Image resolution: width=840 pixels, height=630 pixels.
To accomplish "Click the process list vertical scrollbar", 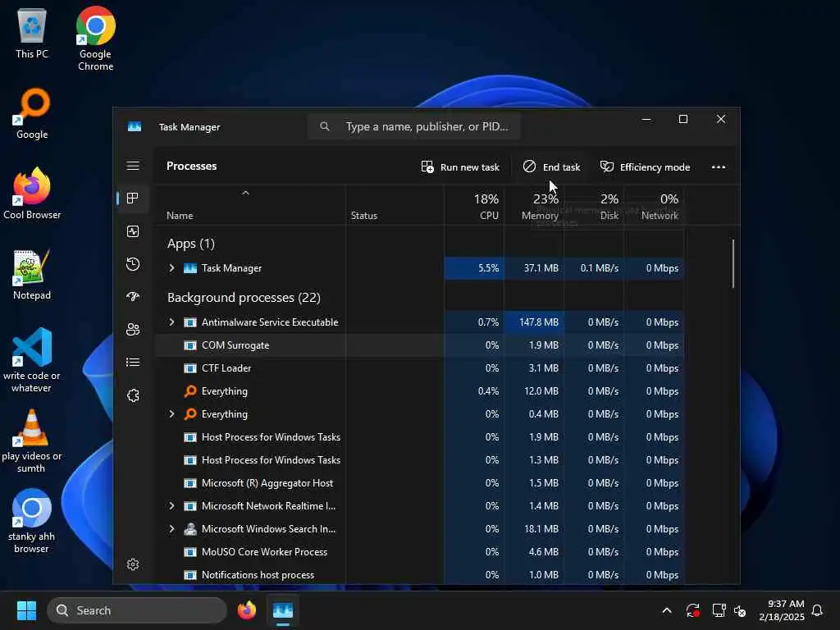I will [x=733, y=263].
